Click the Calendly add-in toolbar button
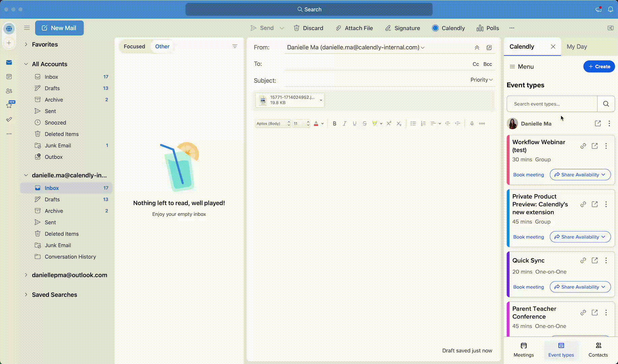 [448, 28]
